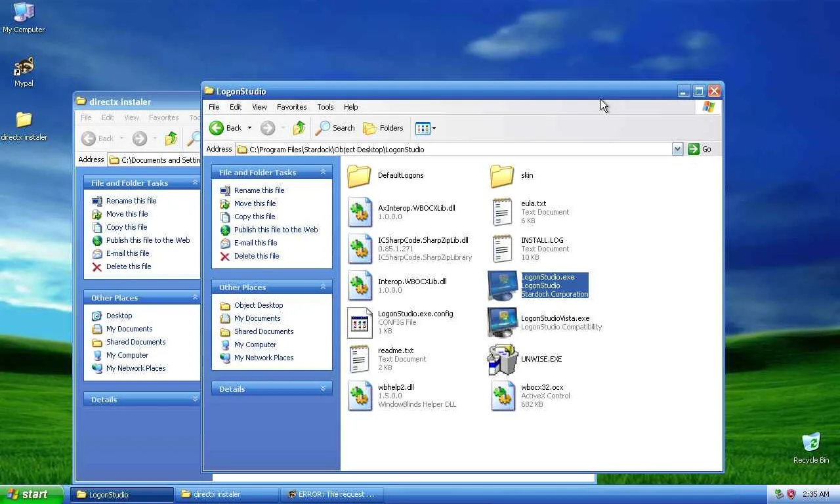Click Publish this file to the Web in LogonStudio

pyautogui.click(x=276, y=230)
